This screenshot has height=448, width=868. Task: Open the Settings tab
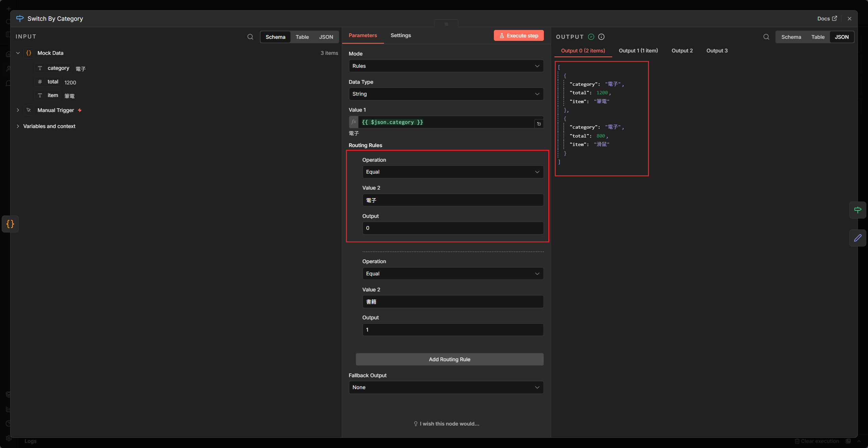tap(400, 35)
